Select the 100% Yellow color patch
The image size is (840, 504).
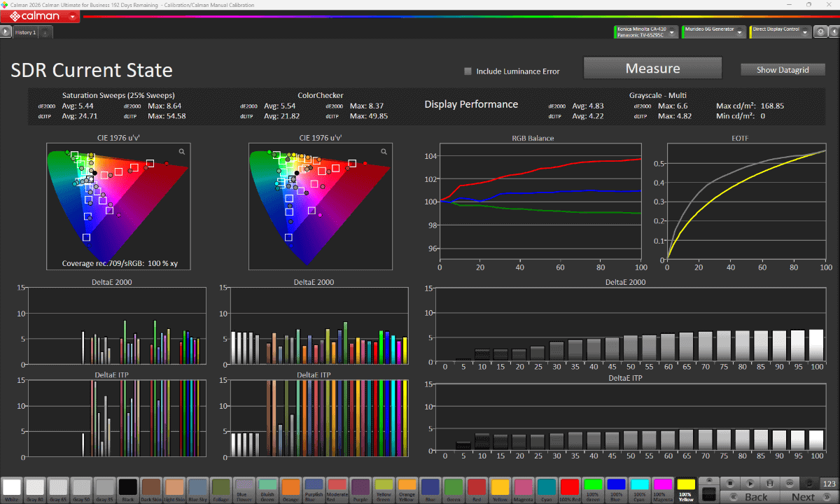point(685,489)
